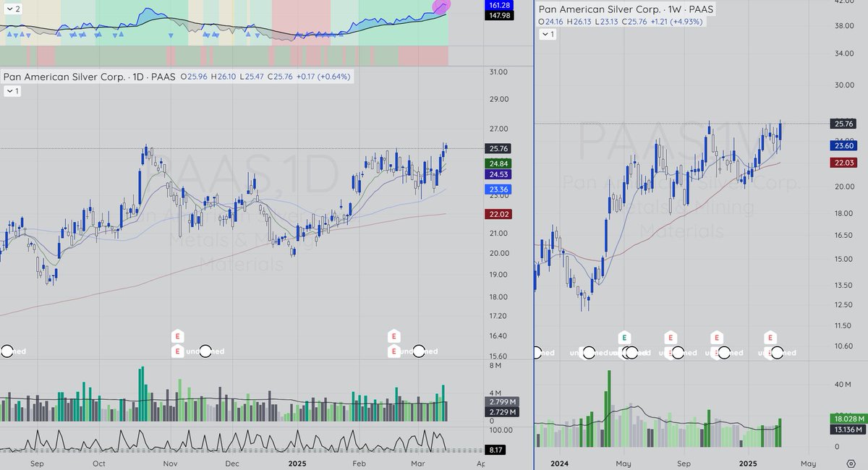Open lower late-February earnings E marker on daily chart
Screen dimensions: 868x470
393,351
